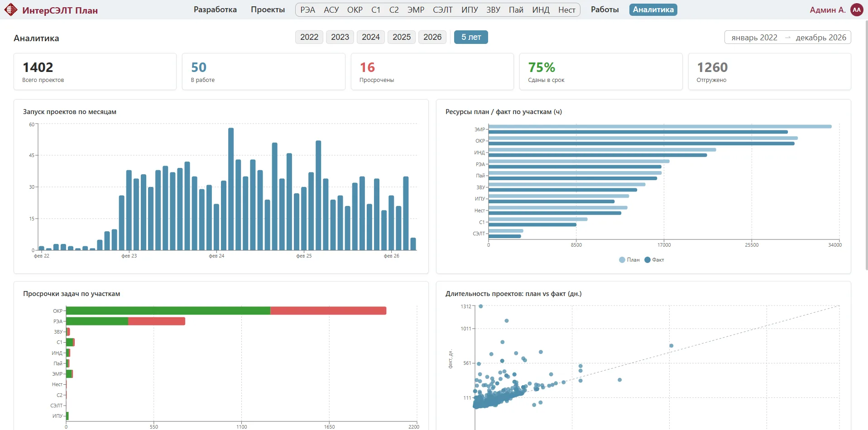Screen dimensions: 868x430
Task: Open start date январь 2022 picker
Action: [754, 38]
